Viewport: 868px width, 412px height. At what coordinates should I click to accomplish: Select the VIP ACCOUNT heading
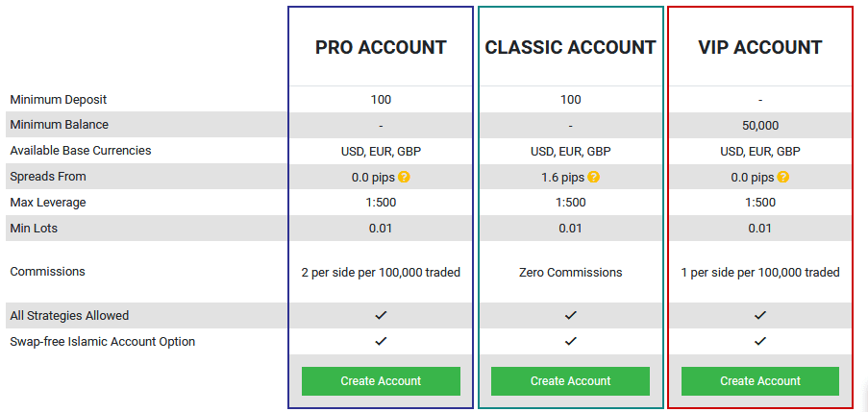[x=760, y=48]
